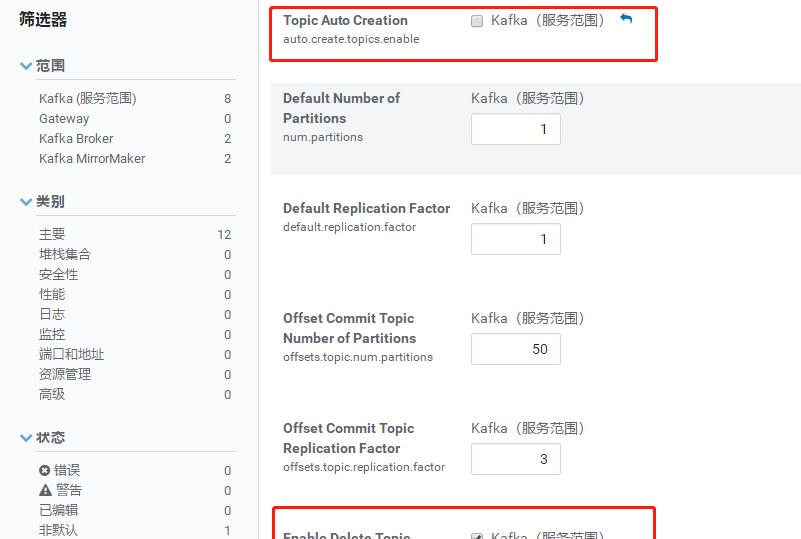This screenshot has height=539, width=801.
Task: Click the num.partitions property name
Action: click(x=323, y=137)
